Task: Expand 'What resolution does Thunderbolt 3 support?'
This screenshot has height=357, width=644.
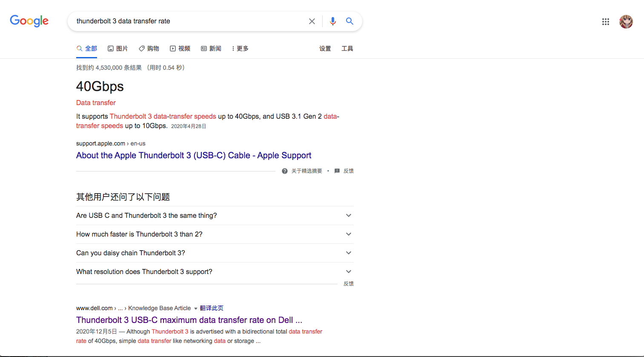Action: coord(215,272)
